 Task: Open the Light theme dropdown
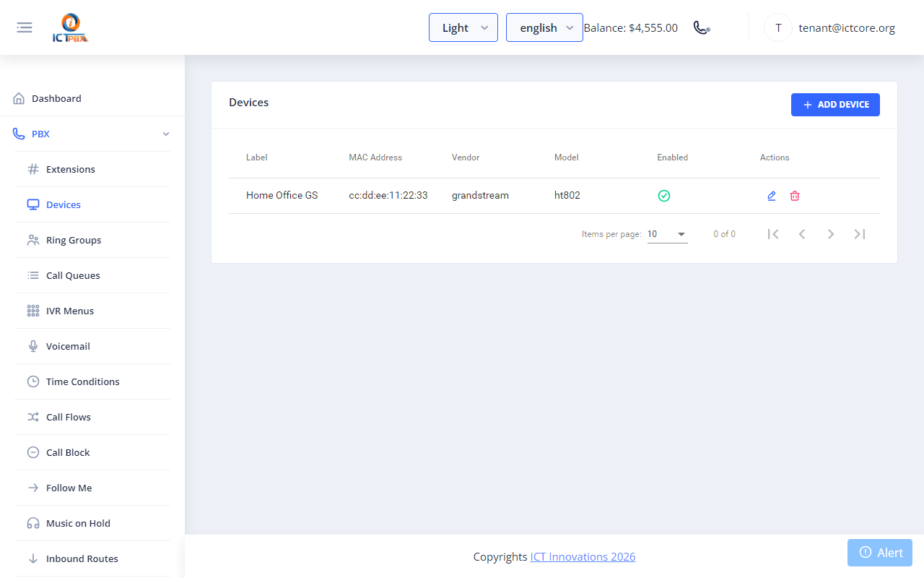463,27
